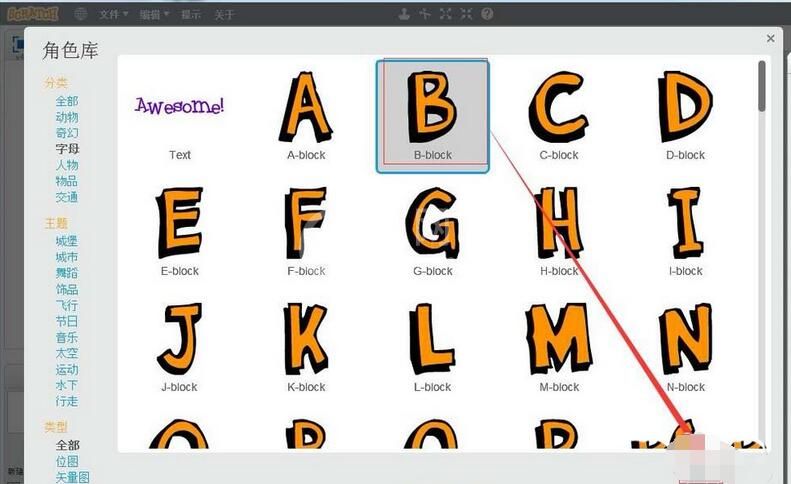The image size is (791, 484).
Task: Choose the 行走 theme
Action: (67, 401)
